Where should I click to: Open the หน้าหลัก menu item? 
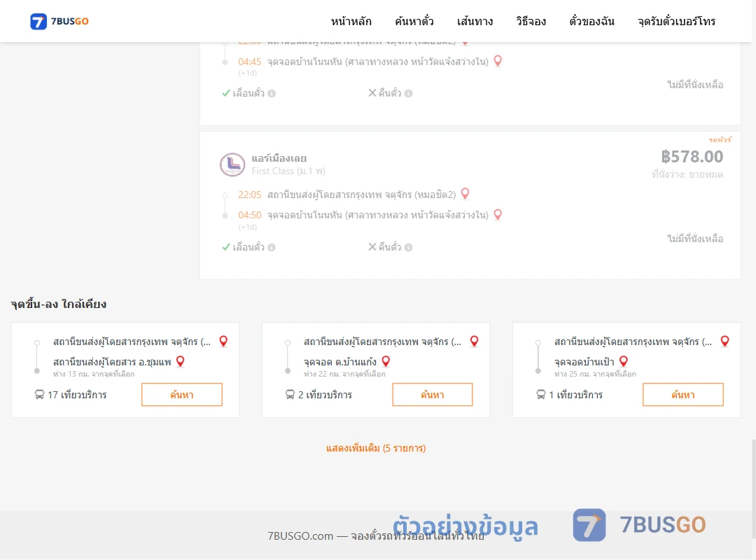point(351,21)
